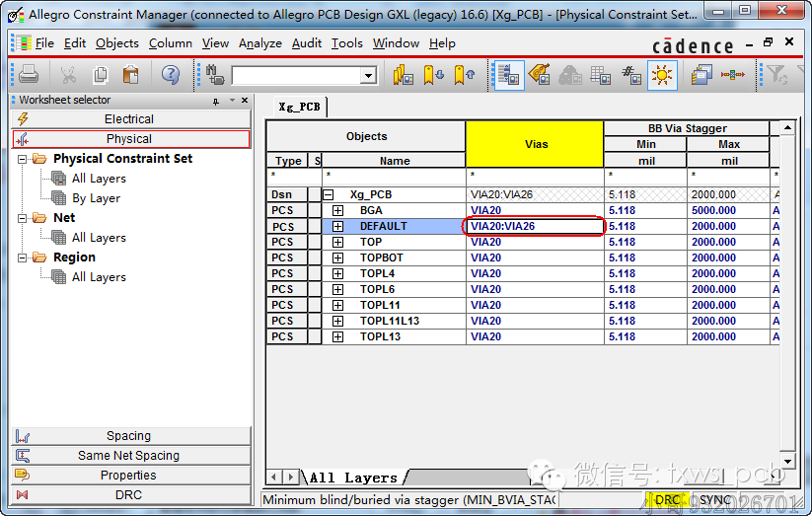Go to the previous bookmark (up arrow)
This screenshot has width=812, height=516.
coord(465,75)
